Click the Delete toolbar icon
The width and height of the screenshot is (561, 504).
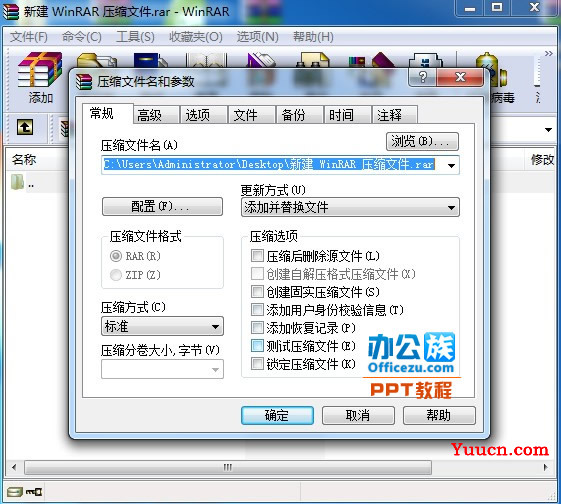(261, 60)
